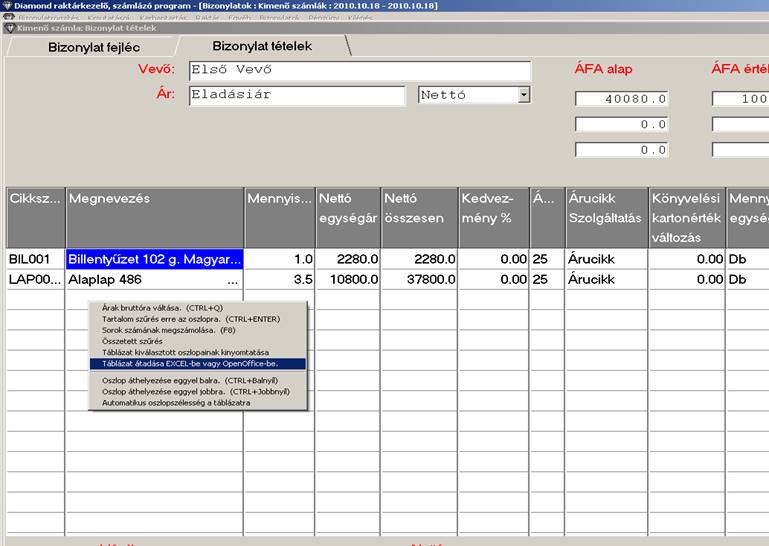Click the Nettó összesen column header
This screenshot has height=546, width=769.
point(419,217)
